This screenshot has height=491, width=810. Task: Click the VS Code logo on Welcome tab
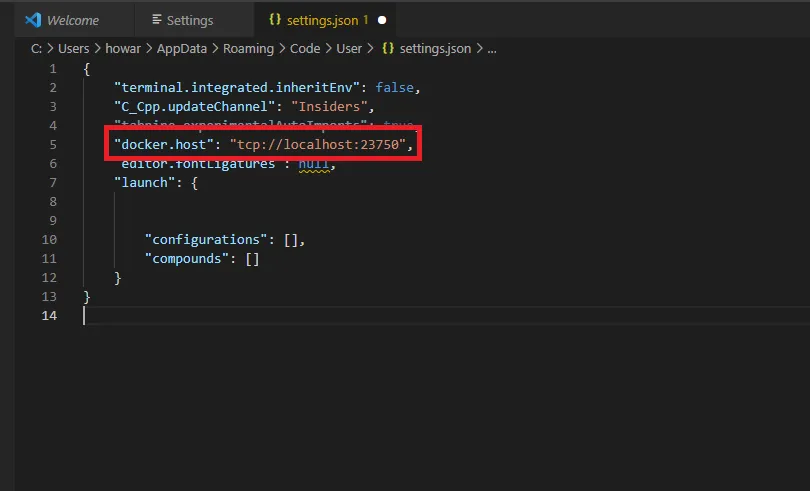pos(33,20)
